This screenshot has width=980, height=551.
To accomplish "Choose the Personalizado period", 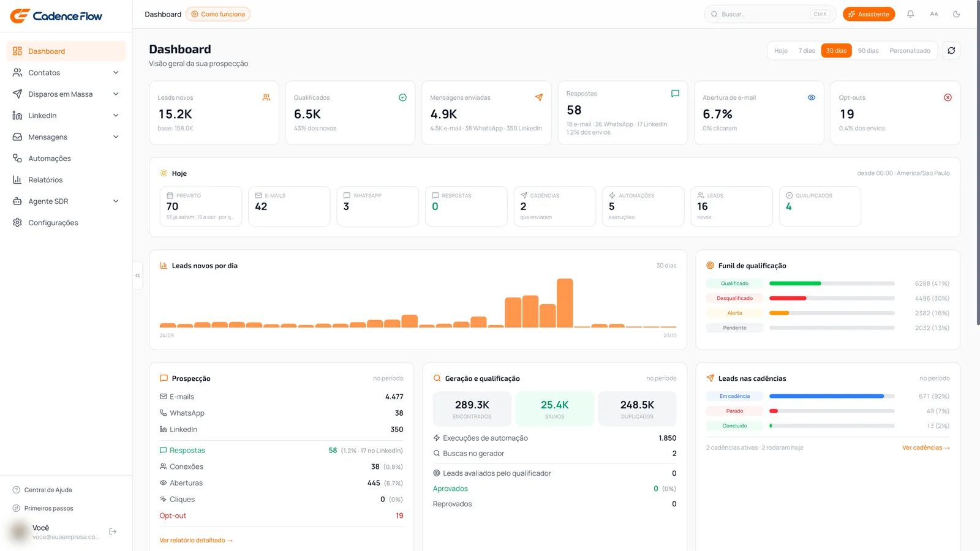I will tap(910, 51).
